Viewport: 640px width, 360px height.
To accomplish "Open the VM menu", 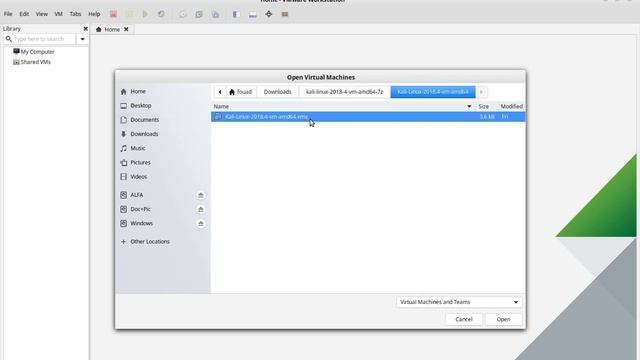I will pyautogui.click(x=58, y=14).
